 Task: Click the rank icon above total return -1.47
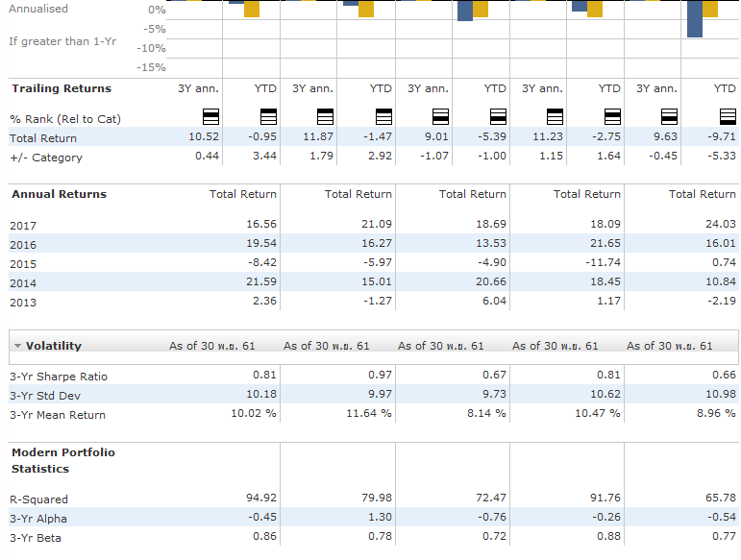click(383, 116)
